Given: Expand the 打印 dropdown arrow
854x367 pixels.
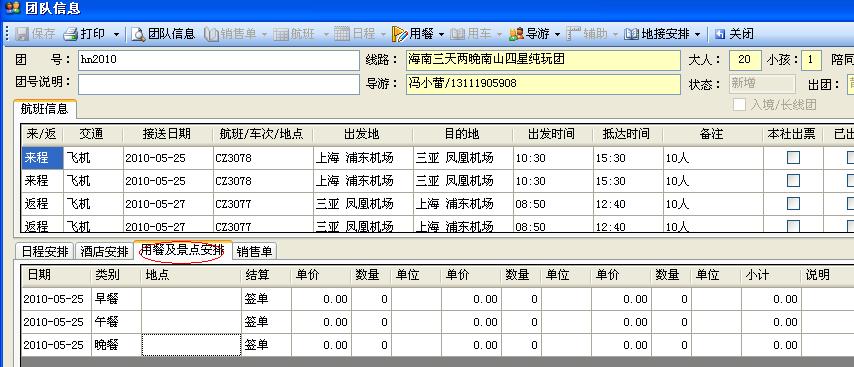Looking at the screenshot, I should tap(116, 34).
